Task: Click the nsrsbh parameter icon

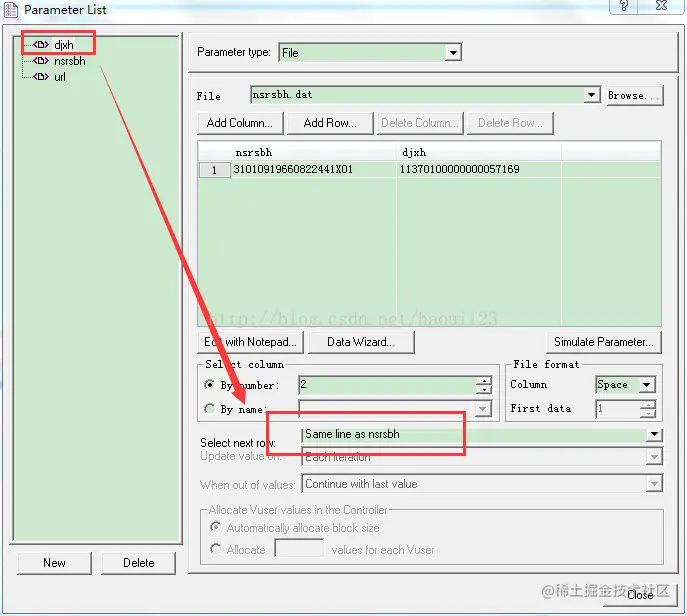Action: [x=41, y=60]
